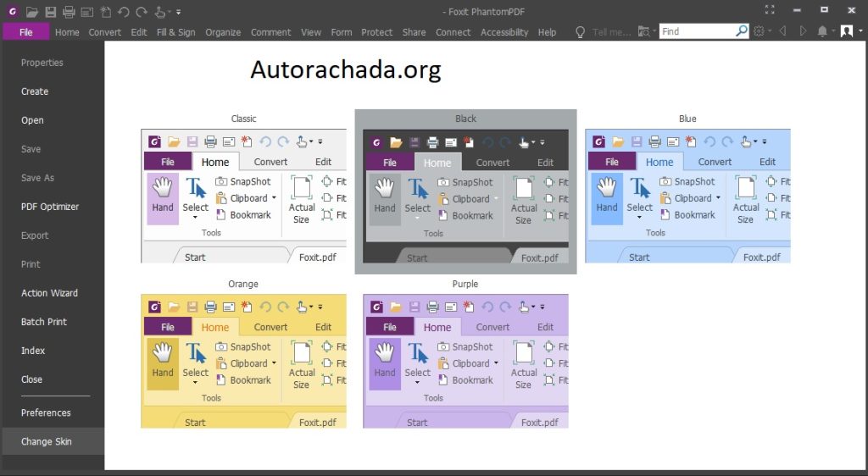Viewport: 868px width, 476px height.
Task: Open the Help ribbon tab
Action: point(547,32)
